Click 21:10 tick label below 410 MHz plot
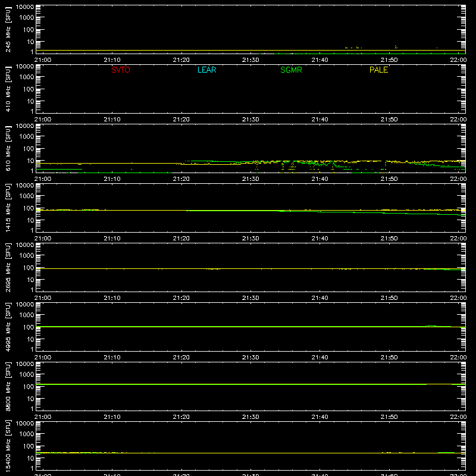476x476 pixels. tap(112, 120)
